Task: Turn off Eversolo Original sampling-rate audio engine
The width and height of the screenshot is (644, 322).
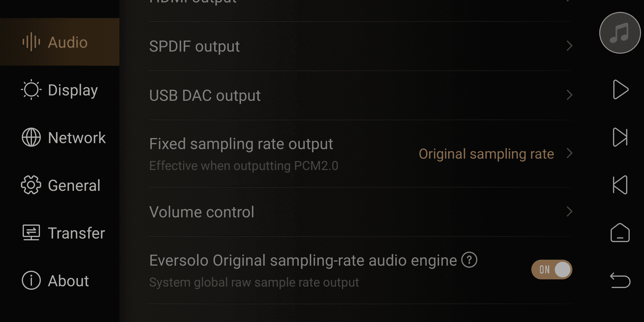Action: [552, 270]
